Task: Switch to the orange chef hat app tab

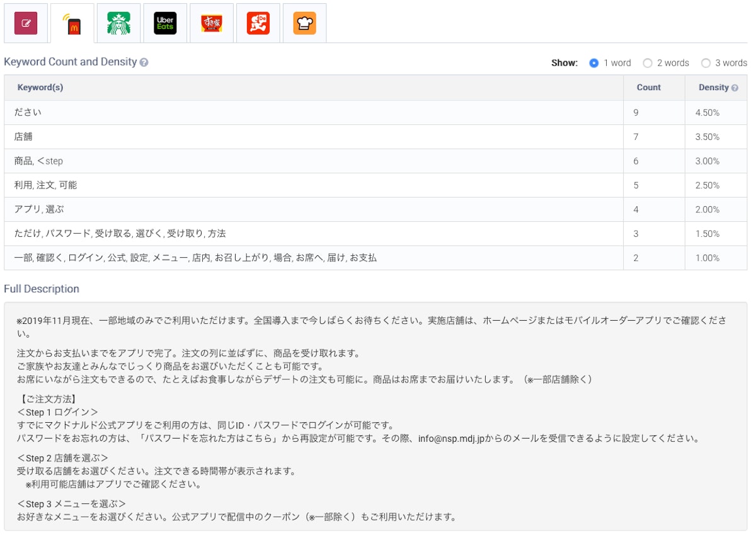Action: click(304, 23)
